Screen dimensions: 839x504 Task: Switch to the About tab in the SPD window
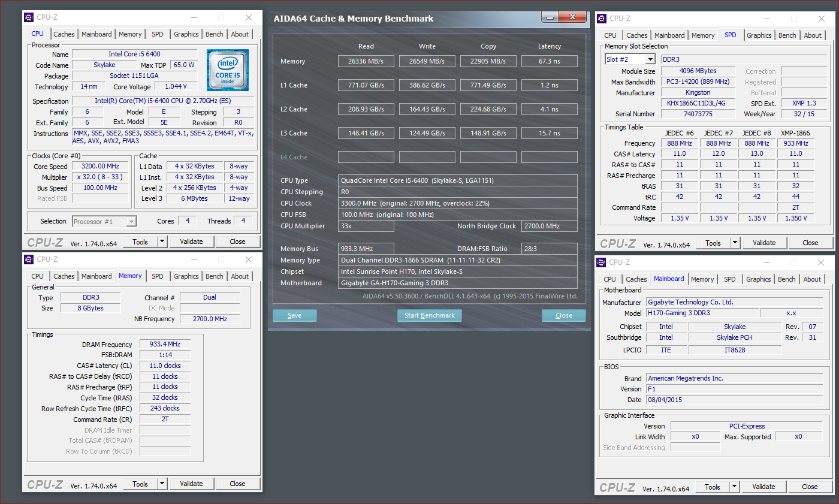(x=813, y=35)
